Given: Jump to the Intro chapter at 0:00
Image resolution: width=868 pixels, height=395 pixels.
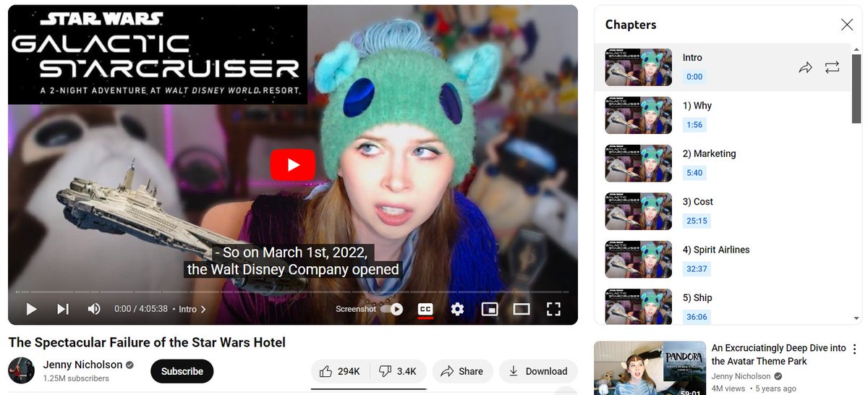Looking at the screenshot, I should 723,67.
